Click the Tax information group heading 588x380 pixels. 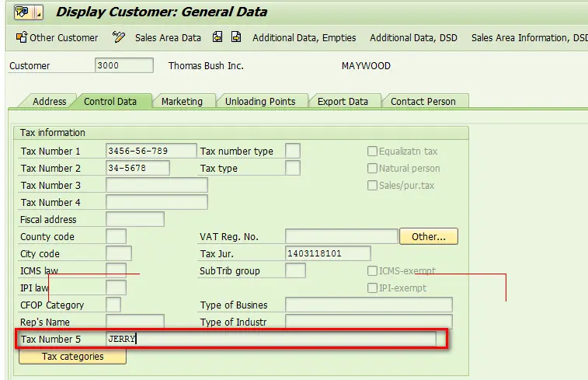click(53, 133)
